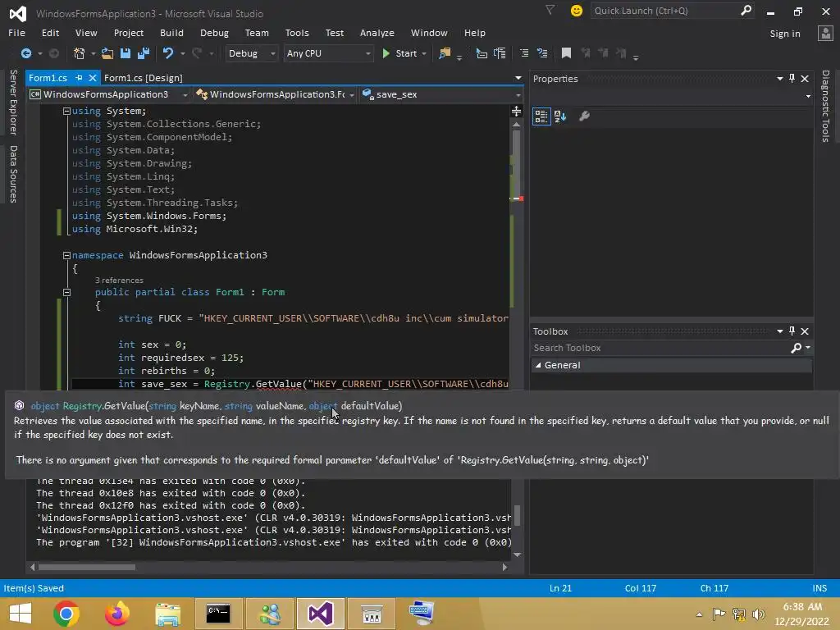Click the Redo toolbar icon
Screen dimensions: 840x630
[197, 53]
